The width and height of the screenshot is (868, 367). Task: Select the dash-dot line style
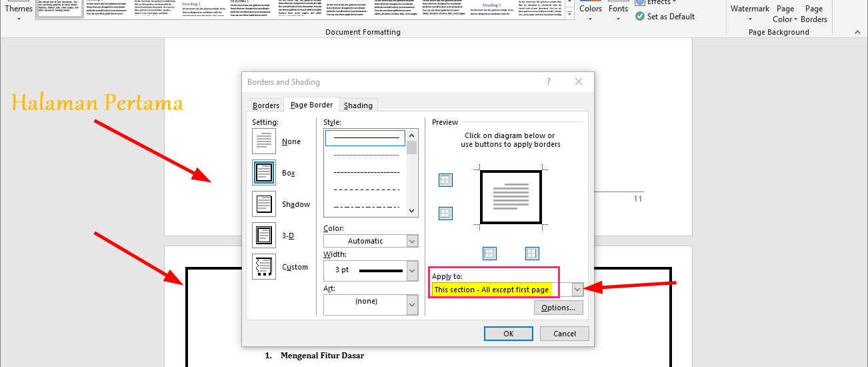point(366,207)
